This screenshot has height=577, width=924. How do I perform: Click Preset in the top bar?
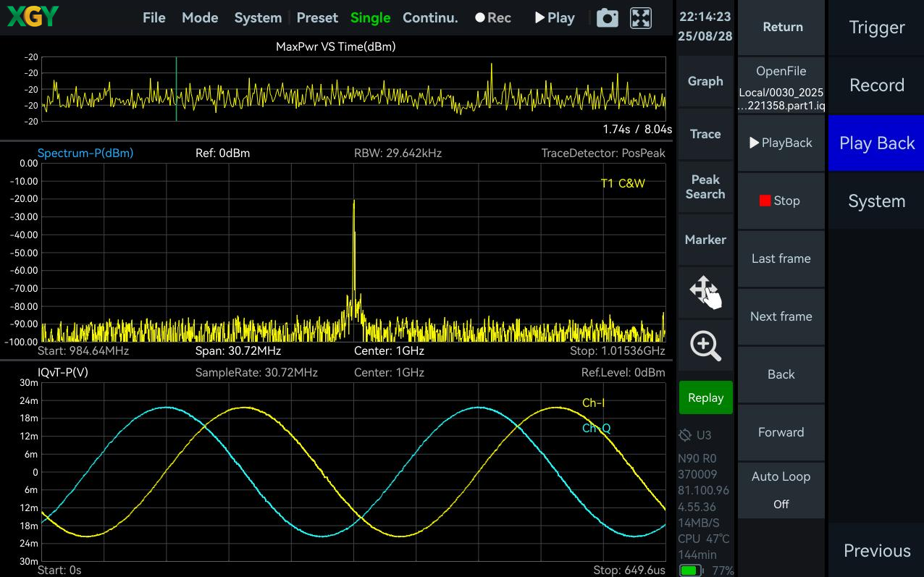click(317, 18)
